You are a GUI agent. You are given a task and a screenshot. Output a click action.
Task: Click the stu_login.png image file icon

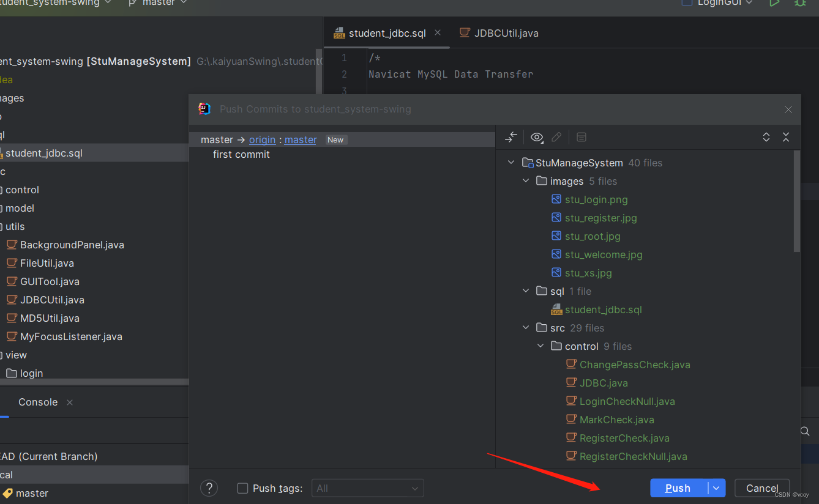(556, 199)
